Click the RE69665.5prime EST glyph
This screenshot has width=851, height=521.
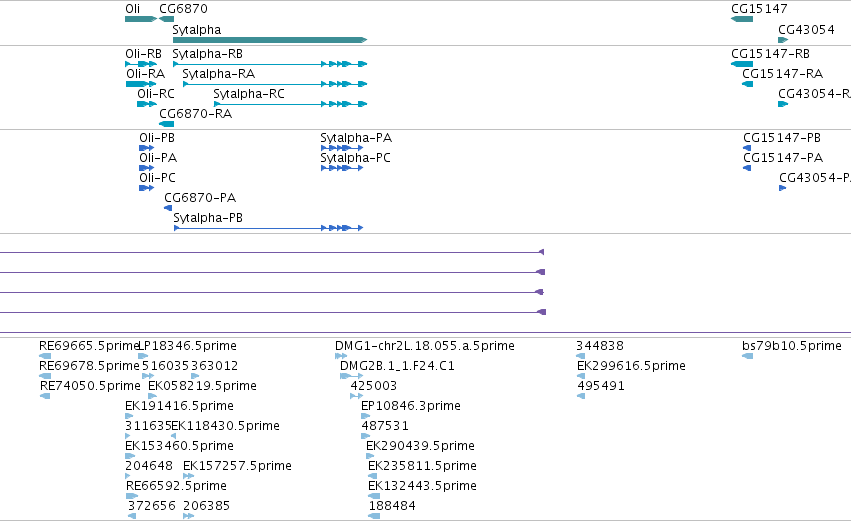[x=45, y=356]
